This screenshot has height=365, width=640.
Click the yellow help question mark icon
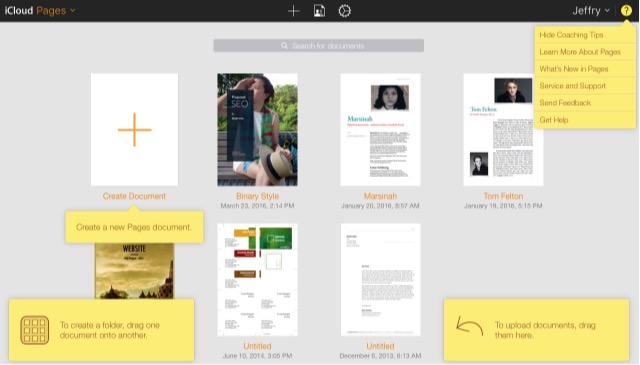point(626,11)
